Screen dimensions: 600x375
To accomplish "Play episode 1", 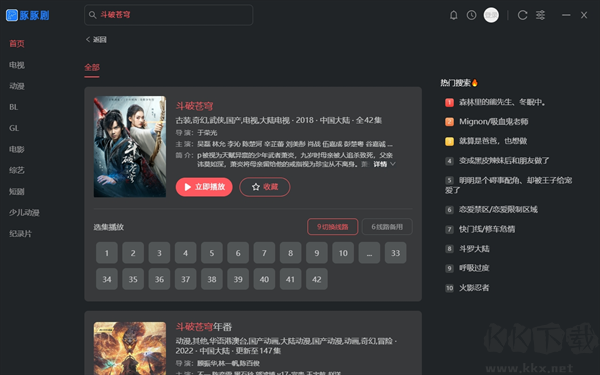I will pos(107,253).
